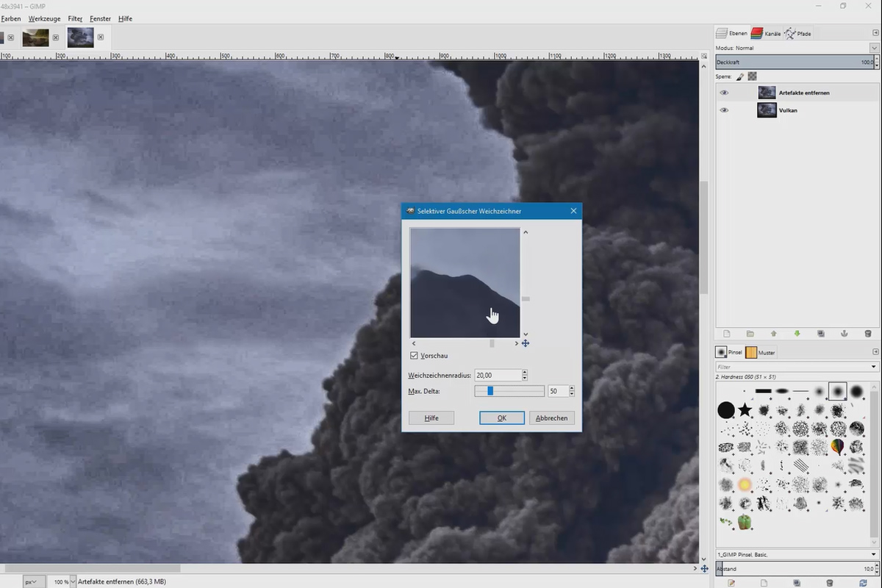Screen dimensions: 882x588
Task: Select the Vulkan layer thumbnail
Action: (767, 110)
